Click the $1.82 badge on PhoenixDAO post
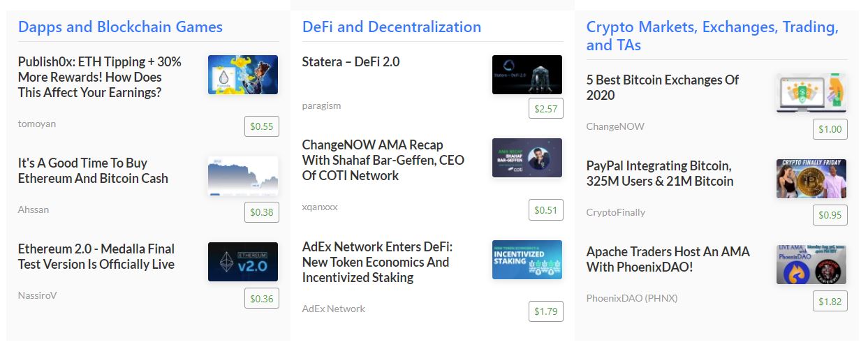The image size is (868, 347). pyautogui.click(x=830, y=302)
